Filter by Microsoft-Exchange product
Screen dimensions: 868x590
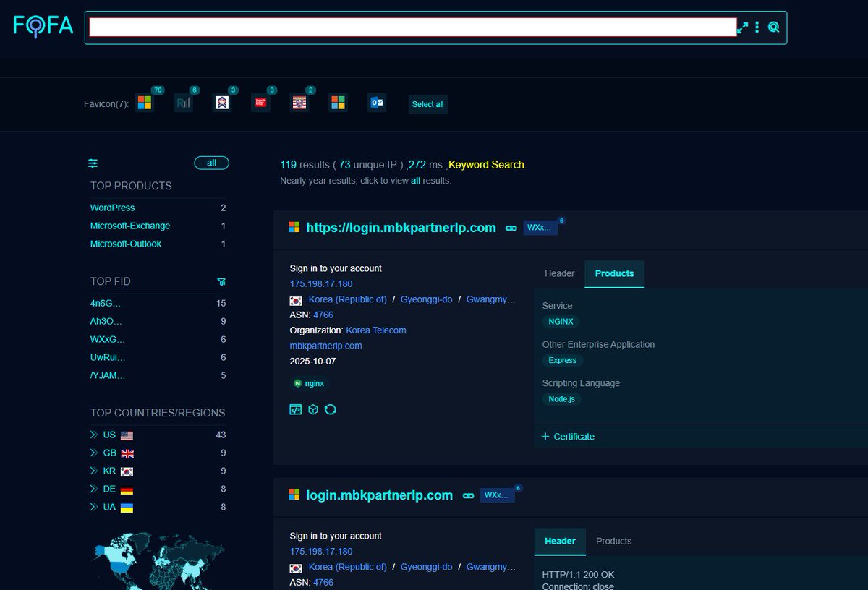[130, 226]
